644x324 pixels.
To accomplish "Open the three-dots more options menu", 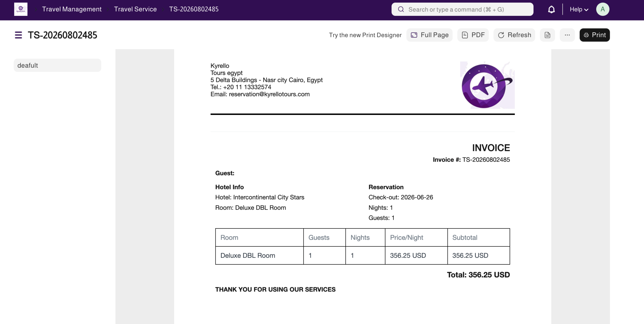I will click(x=567, y=35).
